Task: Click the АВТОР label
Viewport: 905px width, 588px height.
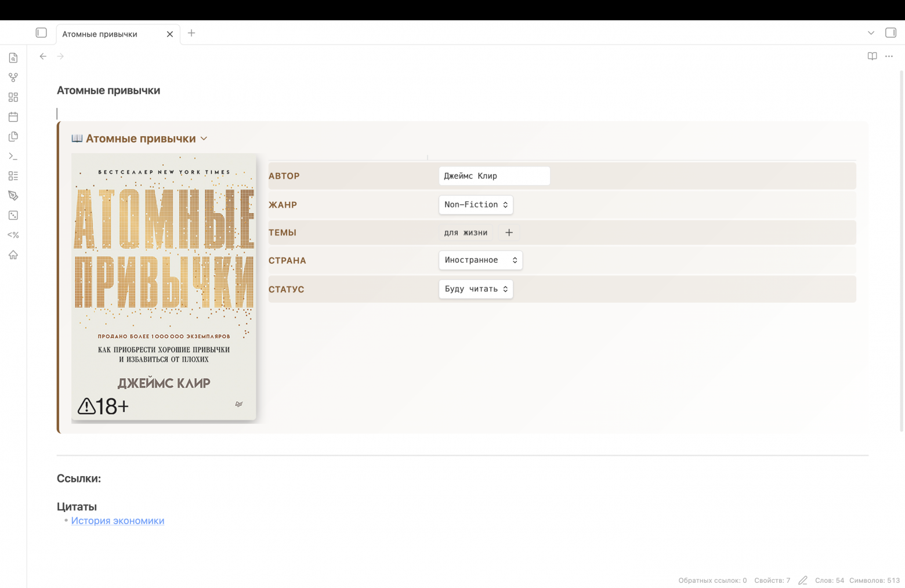Action: [x=284, y=176]
